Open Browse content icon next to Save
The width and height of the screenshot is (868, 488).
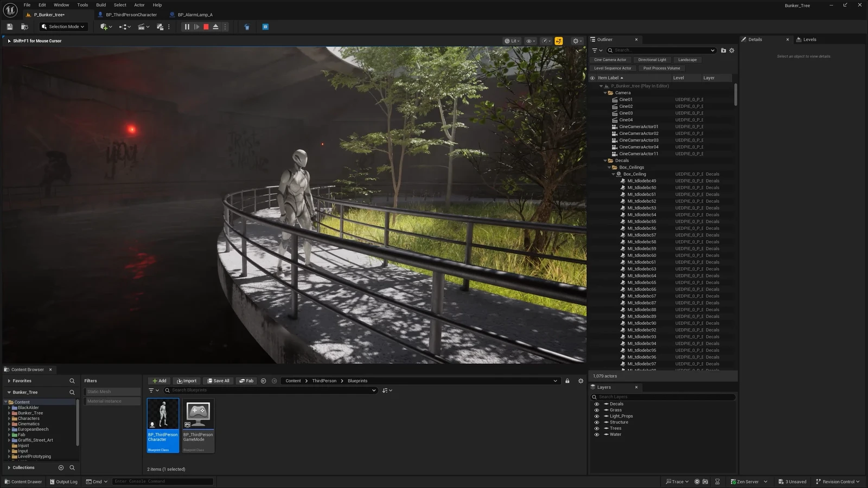[x=24, y=27]
